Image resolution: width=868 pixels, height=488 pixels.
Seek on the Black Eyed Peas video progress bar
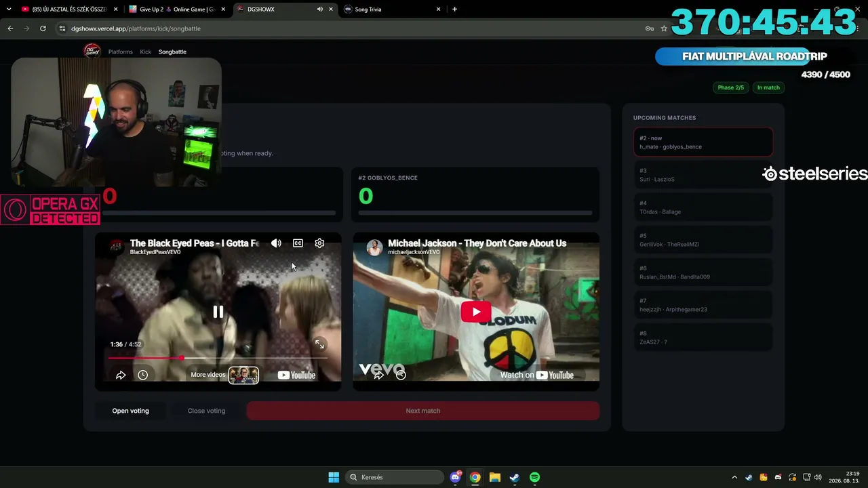tap(218, 358)
